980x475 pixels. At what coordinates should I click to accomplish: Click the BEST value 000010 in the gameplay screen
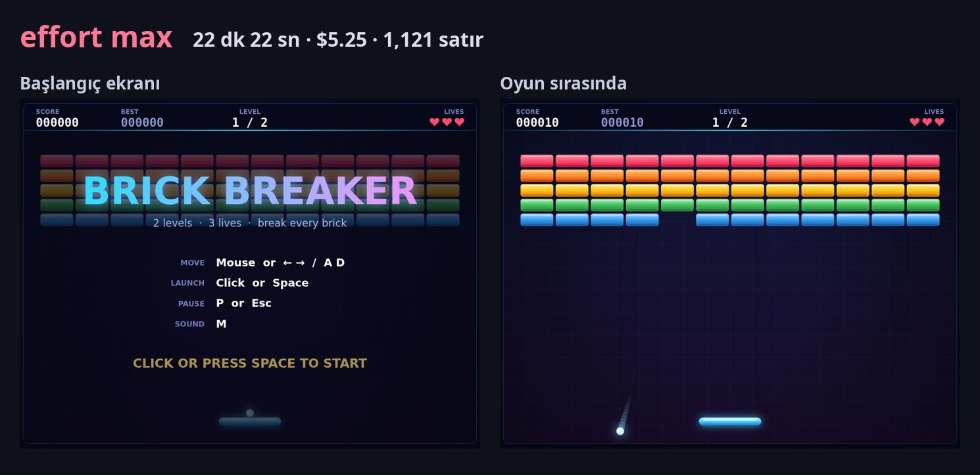point(622,122)
